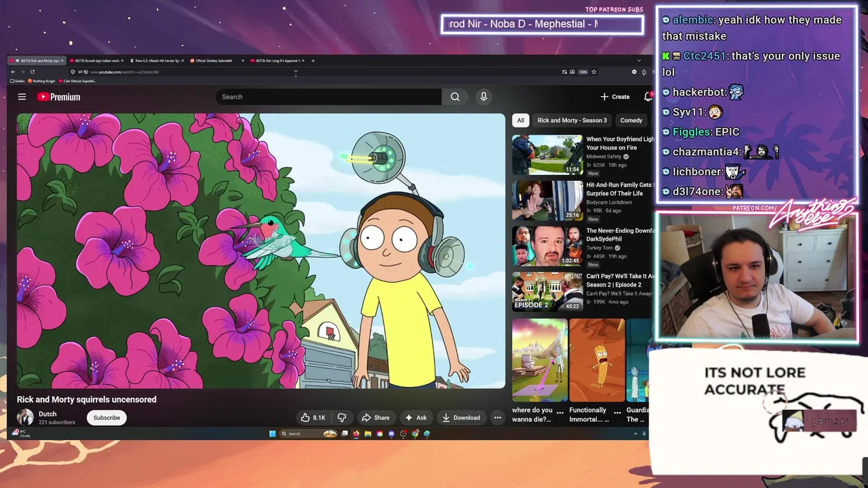Select the Comedy filter chip
868x488 pixels.
[631, 121]
